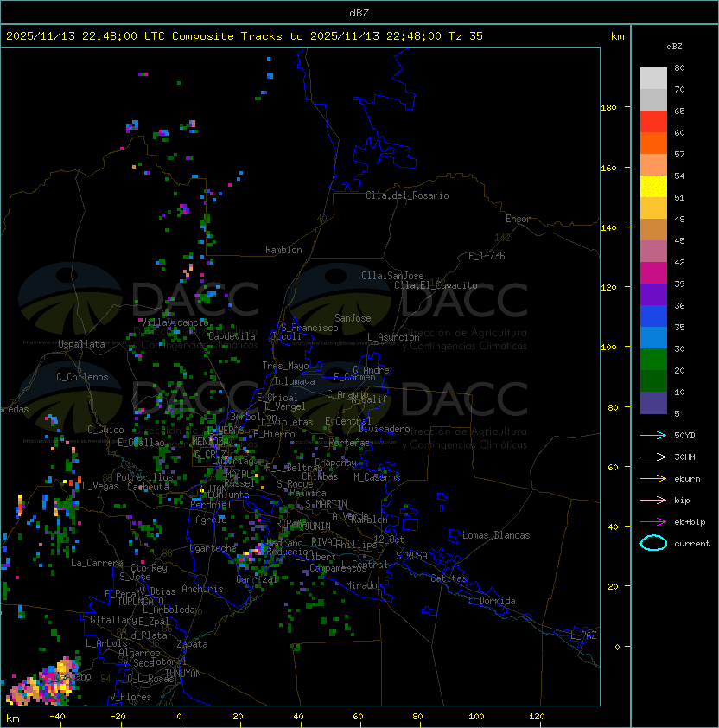Viewport: 719px width, 728px height.
Task: Click the 'C_Chilenos' place label
Action: click(82, 377)
